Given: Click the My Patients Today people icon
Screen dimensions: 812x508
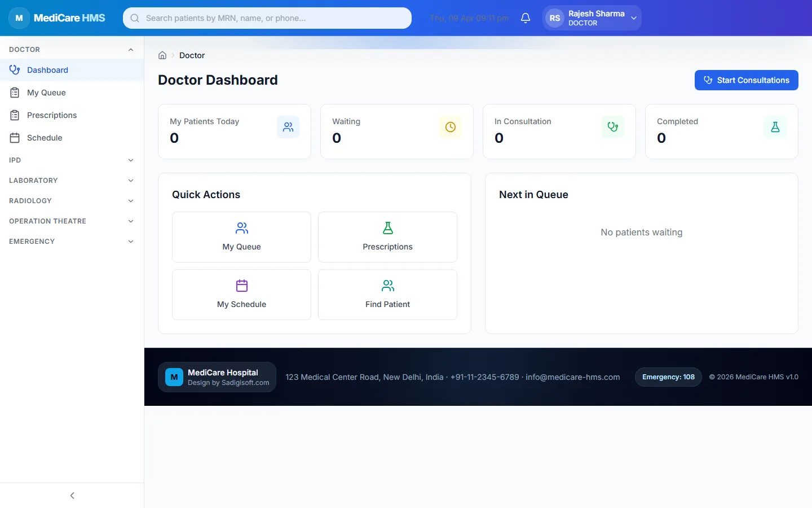Looking at the screenshot, I should click(288, 127).
